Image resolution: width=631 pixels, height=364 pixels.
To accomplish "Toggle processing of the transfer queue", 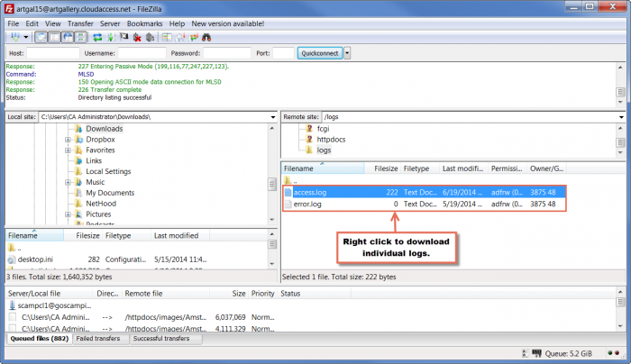I will click(111, 38).
